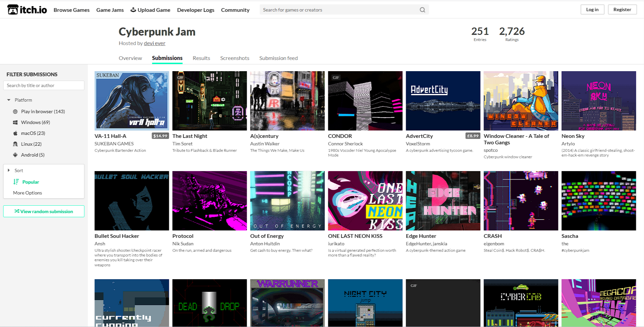Open the Screenshots tab
644x327 pixels.
click(x=235, y=58)
